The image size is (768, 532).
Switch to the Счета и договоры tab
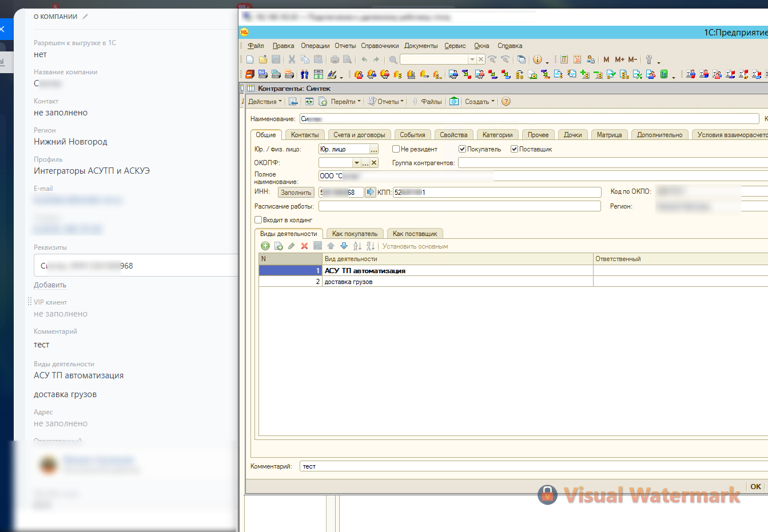(359, 135)
